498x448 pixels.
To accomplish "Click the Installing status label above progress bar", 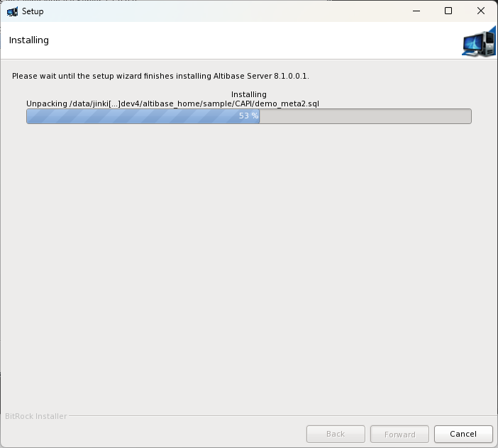I will coord(248,94).
